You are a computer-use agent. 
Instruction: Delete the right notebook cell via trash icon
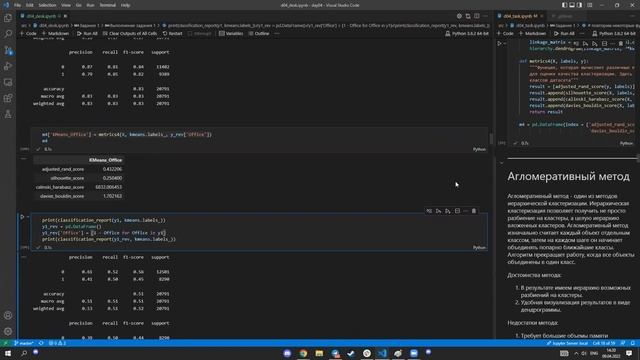click(x=621, y=43)
